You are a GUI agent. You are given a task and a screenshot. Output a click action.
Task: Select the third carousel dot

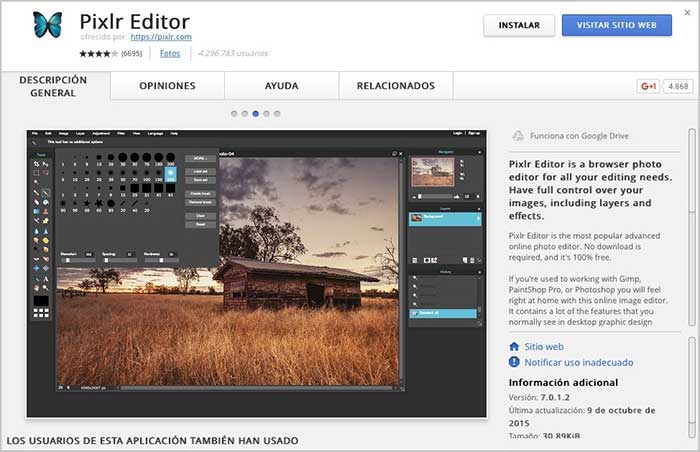(256, 114)
